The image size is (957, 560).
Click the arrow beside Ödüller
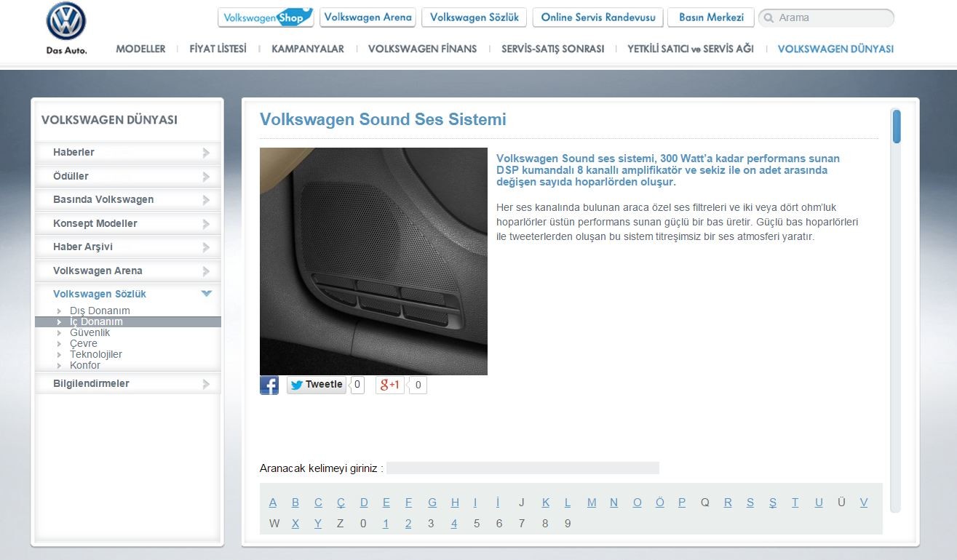[206, 177]
